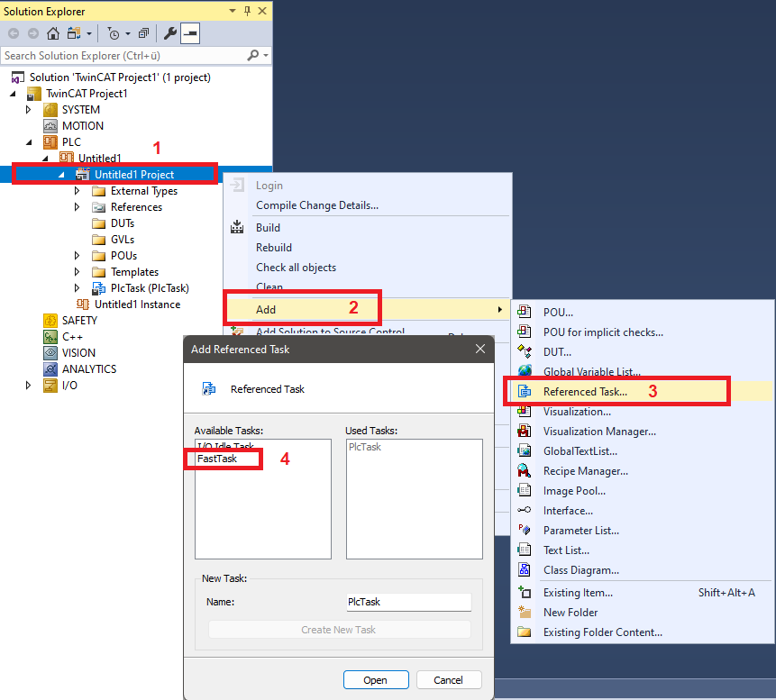This screenshot has width=776, height=700.
Task: Select the SAFETY node in the tree
Action: (x=79, y=321)
